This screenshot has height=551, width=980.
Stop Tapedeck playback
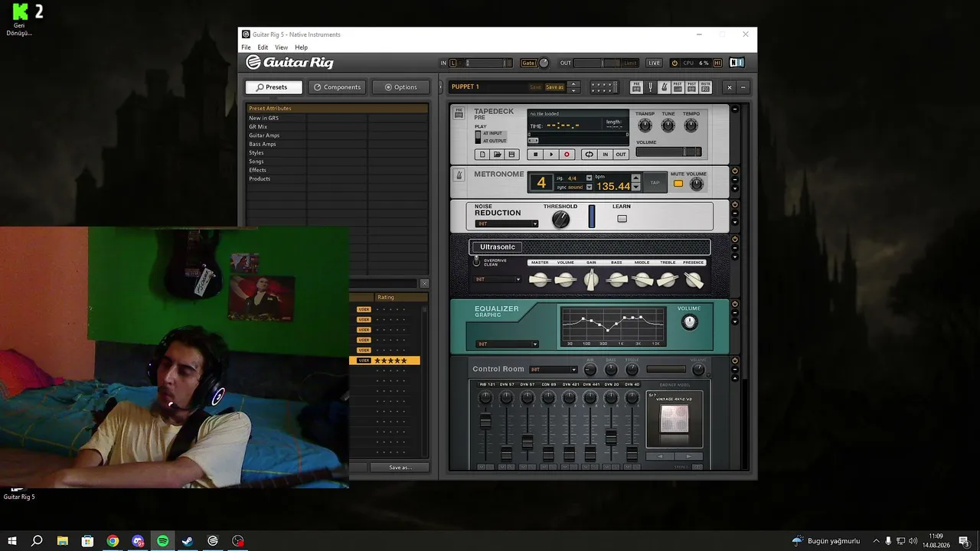pyautogui.click(x=535, y=155)
